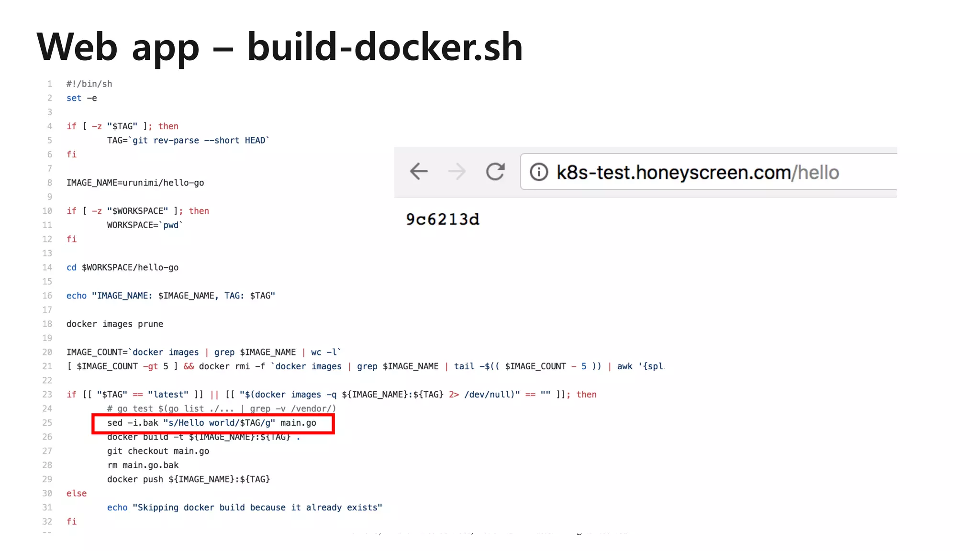Click the red-boxed sed command line
The height and width of the screenshot is (551, 980).
pos(212,423)
